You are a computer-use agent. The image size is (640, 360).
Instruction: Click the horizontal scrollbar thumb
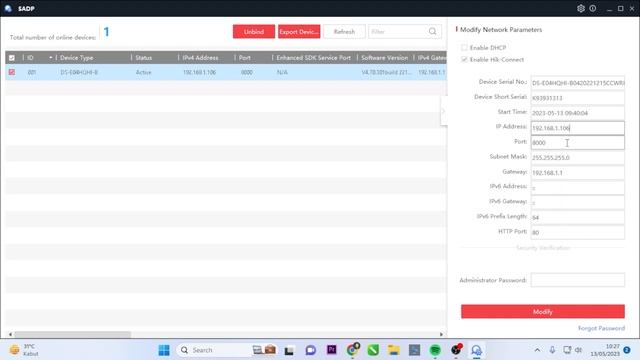[73, 334]
